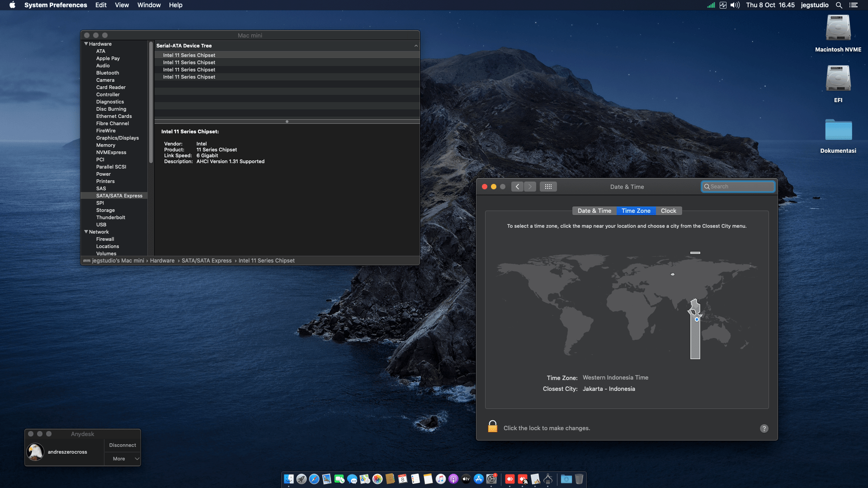Select NVMExpress in the hardware list
The height and width of the screenshot is (488, 868).
111,152
